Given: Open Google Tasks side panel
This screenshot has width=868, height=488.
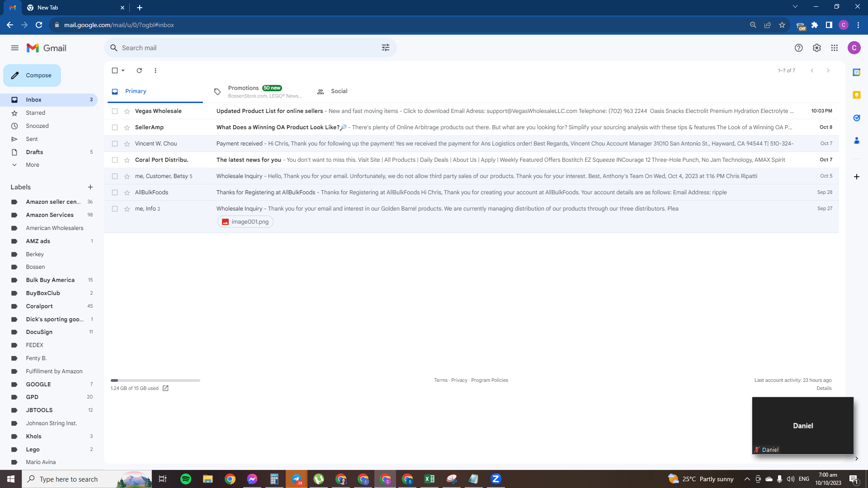Looking at the screenshot, I should [x=857, y=118].
